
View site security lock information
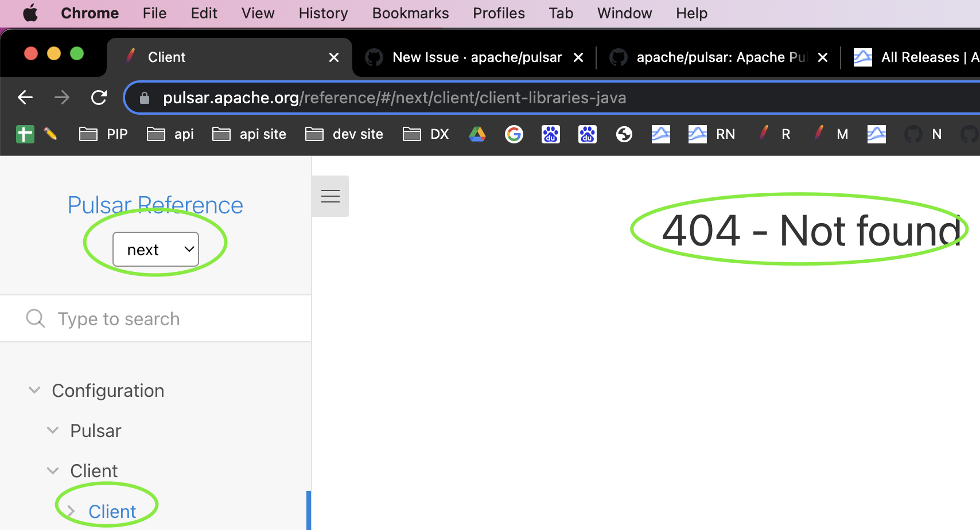145,98
